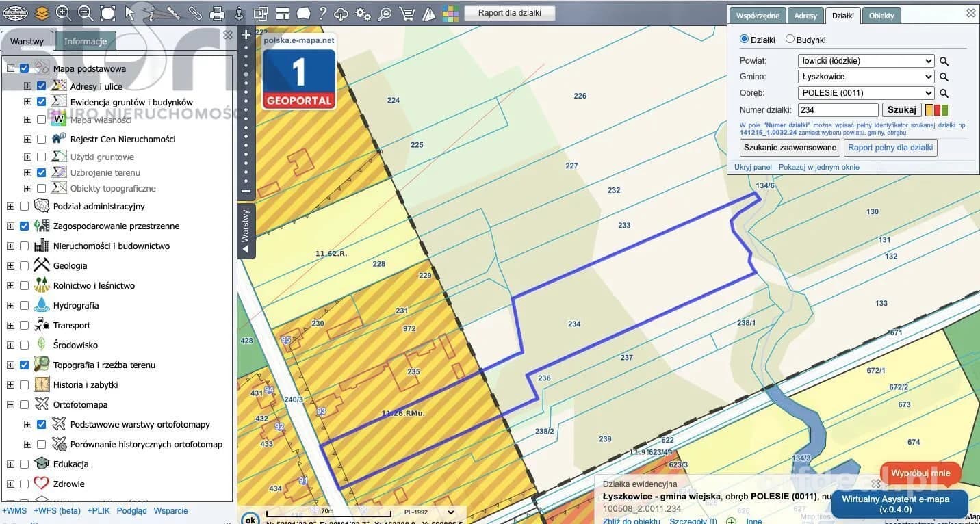Image resolution: width=980 pixels, height=524 pixels.
Task: Select the Budynki radio button
Action: tap(790, 40)
